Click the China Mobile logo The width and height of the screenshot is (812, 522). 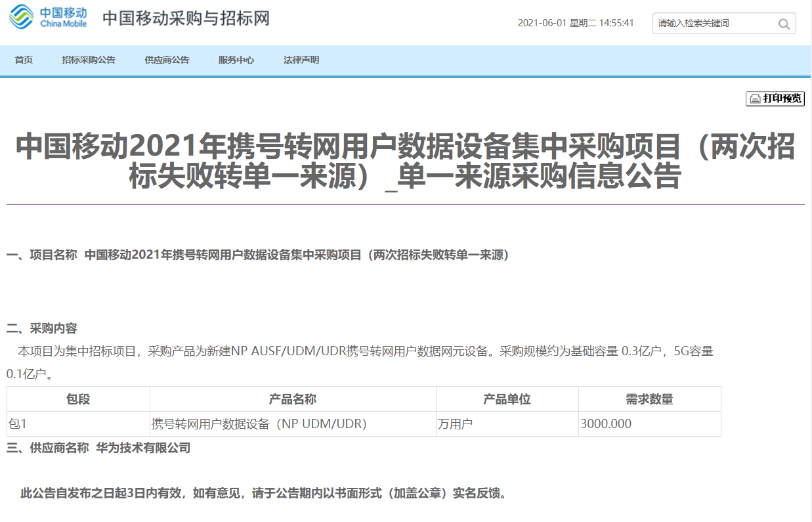pyautogui.click(x=47, y=18)
